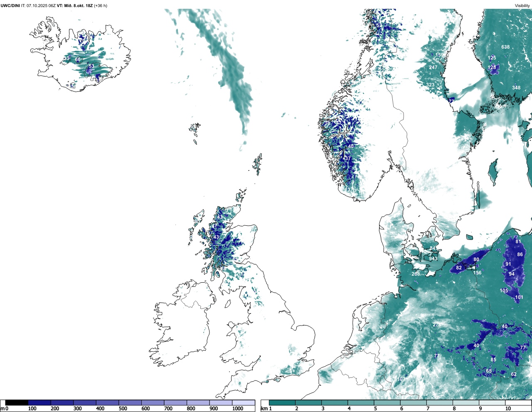Click the '65' visibility value in central Europe

tap(489, 371)
